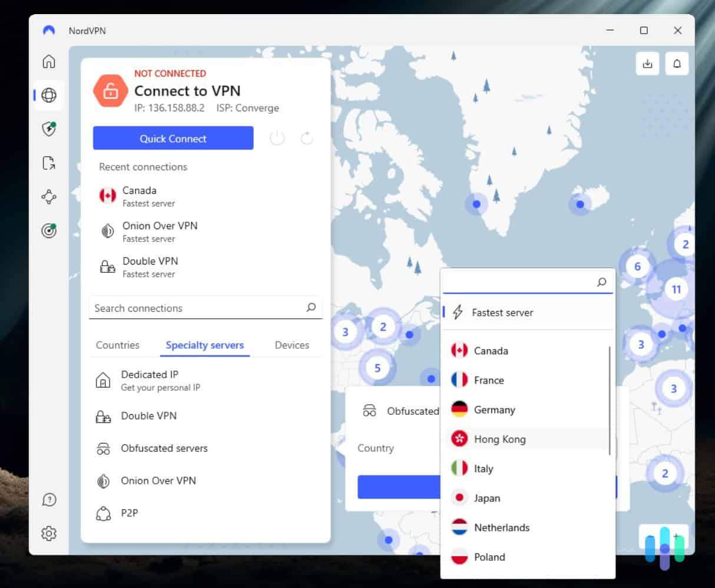This screenshot has width=715, height=588.
Task: Switch to the Countries tab
Action: 117,345
